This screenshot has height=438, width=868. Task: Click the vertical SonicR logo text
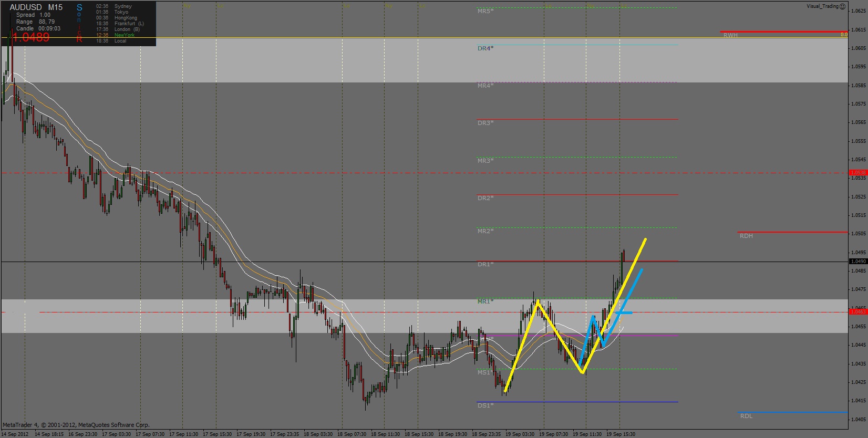pyautogui.click(x=79, y=23)
